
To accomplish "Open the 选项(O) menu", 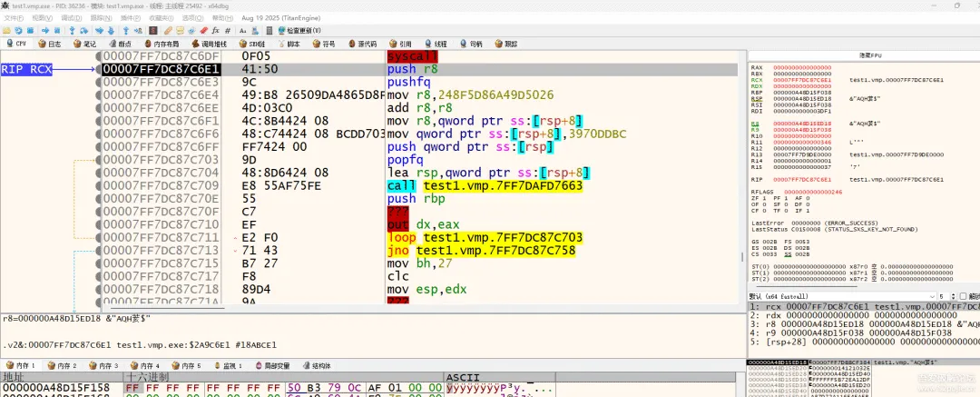I will 192,18.
